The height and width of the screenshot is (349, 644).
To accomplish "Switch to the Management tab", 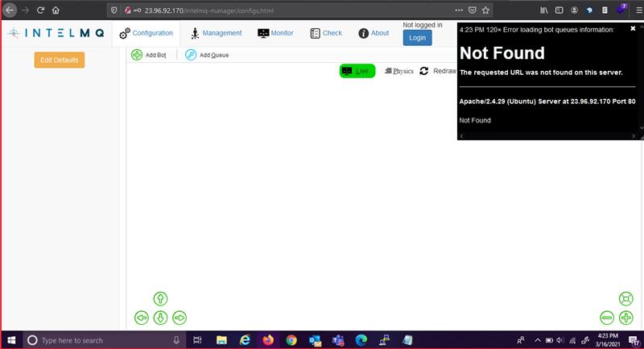I will pos(216,33).
